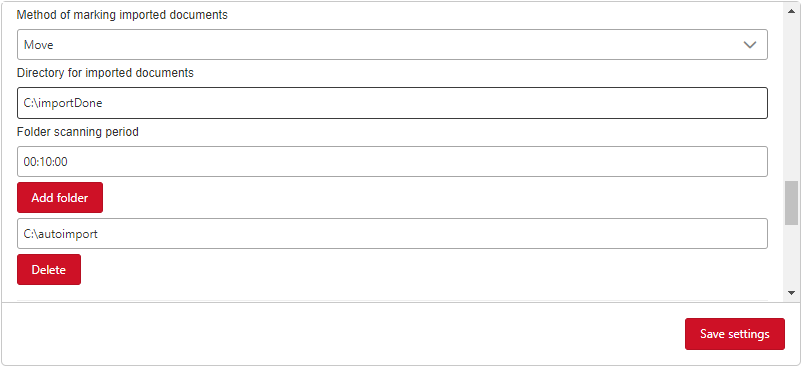Click the 'Directory for imported documents' label
This screenshot has height=367, width=802.
(x=105, y=73)
